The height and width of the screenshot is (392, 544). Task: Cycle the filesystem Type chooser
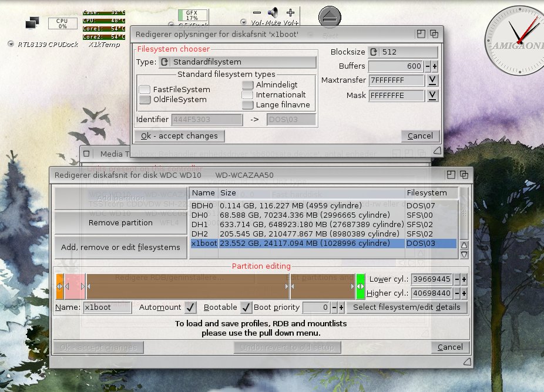pos(165,62)
